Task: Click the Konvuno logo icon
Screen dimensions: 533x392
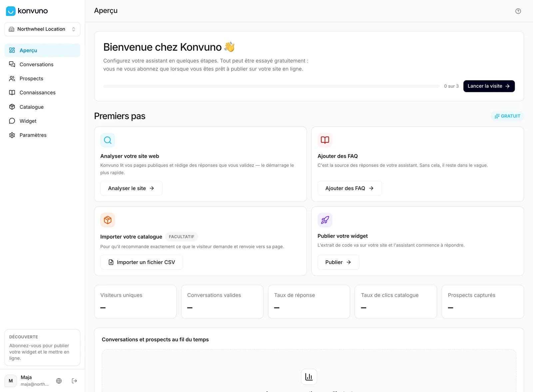Action: coord(11,11)
